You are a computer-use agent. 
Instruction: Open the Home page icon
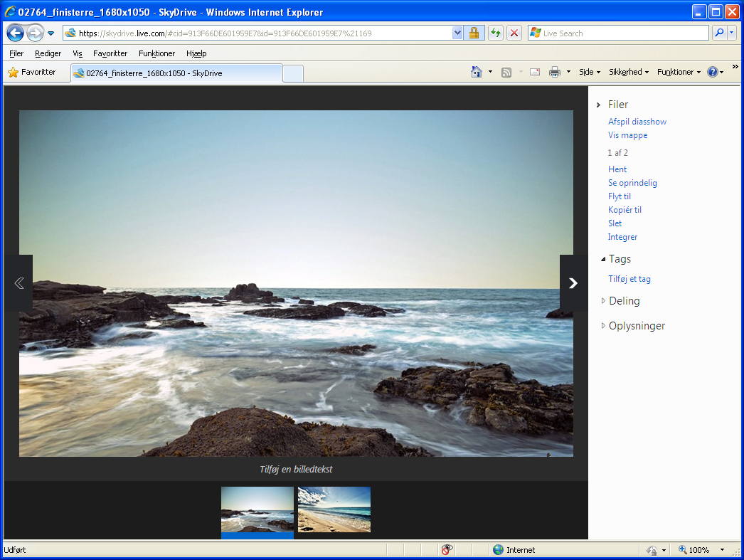click(477, 72)
